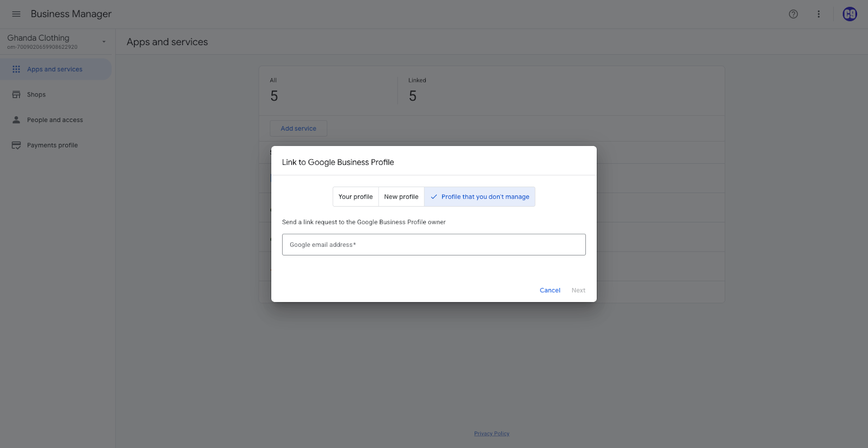Click the Payments profile card icon

click(16, 145)
